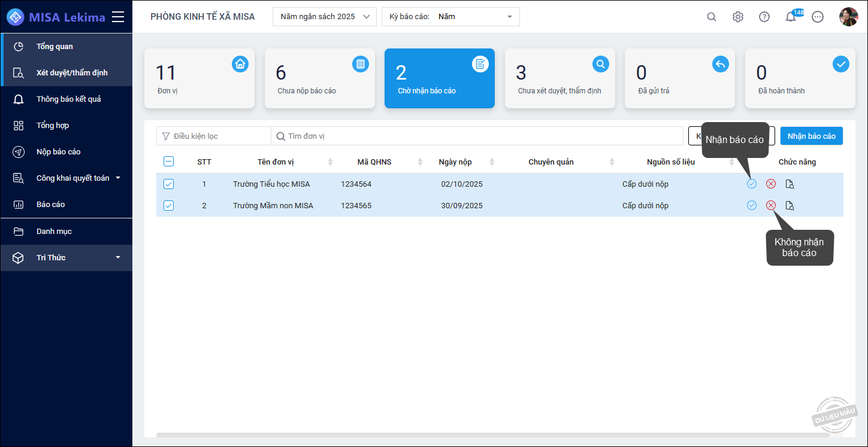This screenshot has width=868, height=447.
Task: Open the Kỳ báo cáo period dropdown
Action: (450, 17)
